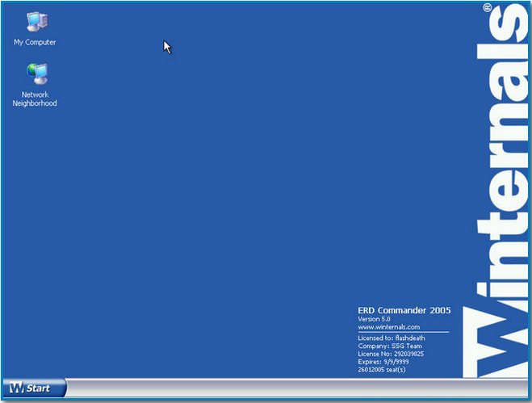The image size is (532, 403).
Task: Click the 'Network Neighborhood' icon label
Action: (x=35, y=99)
